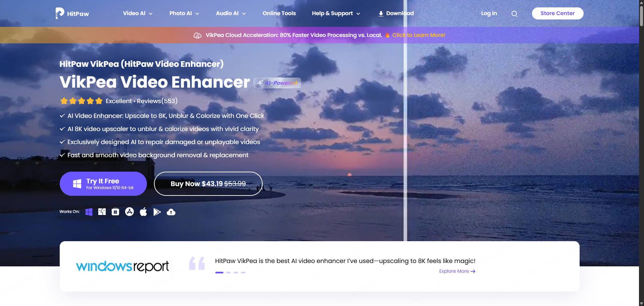Image resolution: width=644 pixels, height=306 pixels.
Task: Click Buy Now for $43.19
Action: 208,184
